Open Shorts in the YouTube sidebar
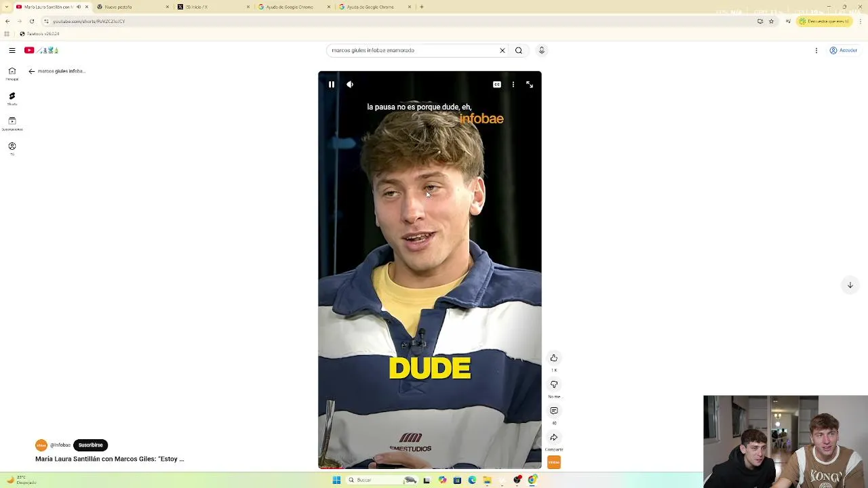This screenshot has height=488, width=868. [x=12, y=98]
